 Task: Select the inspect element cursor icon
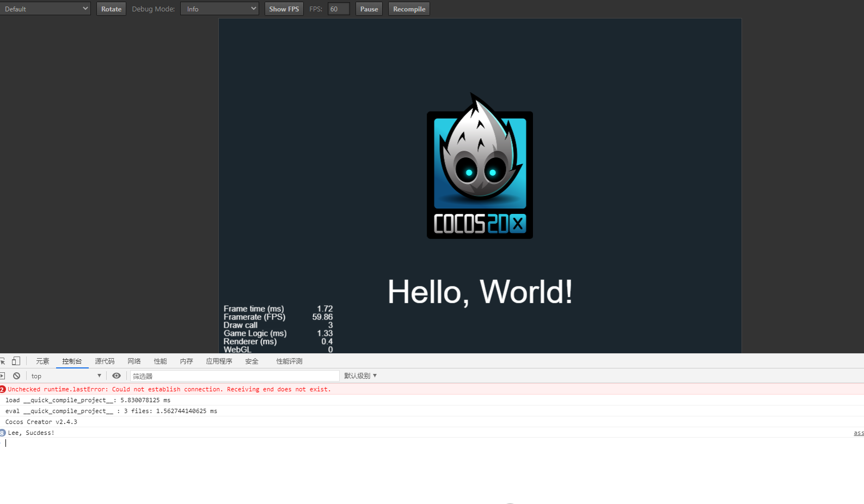(3, 361)
